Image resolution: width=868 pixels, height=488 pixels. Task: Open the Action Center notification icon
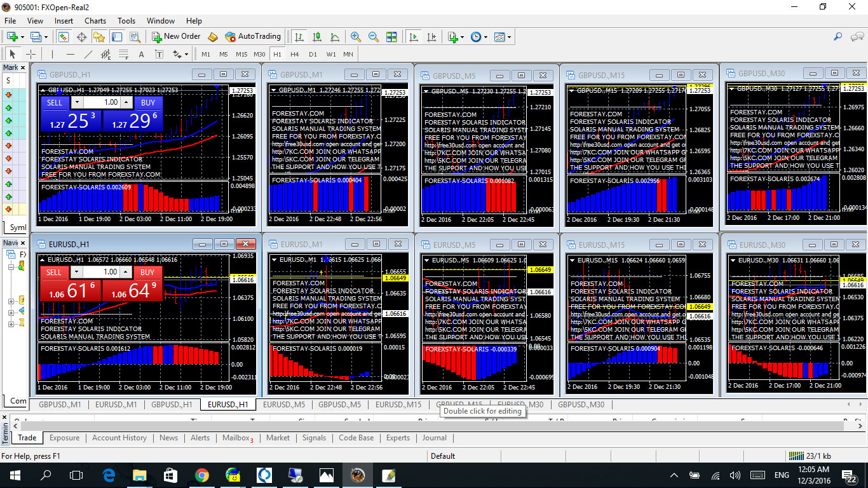tap(850, 475)
